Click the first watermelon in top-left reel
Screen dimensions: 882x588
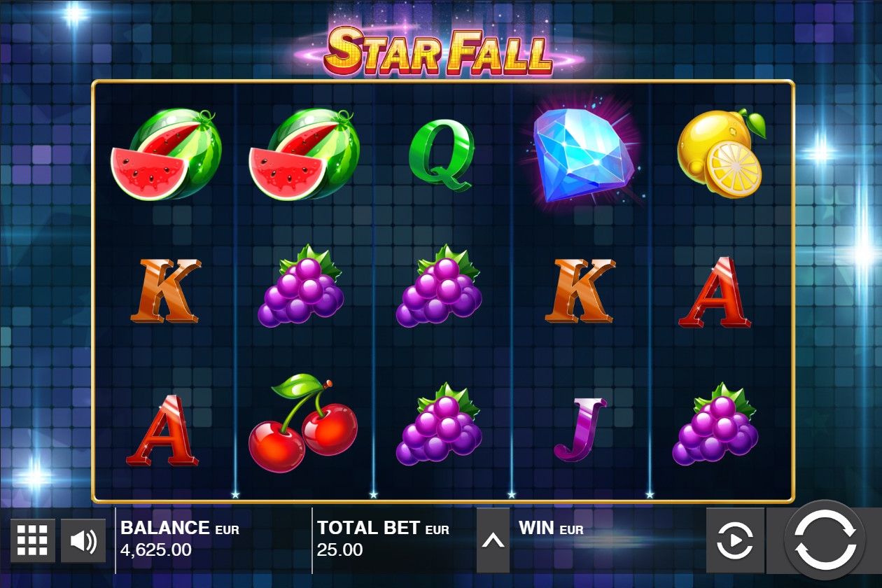click(167, 154)
